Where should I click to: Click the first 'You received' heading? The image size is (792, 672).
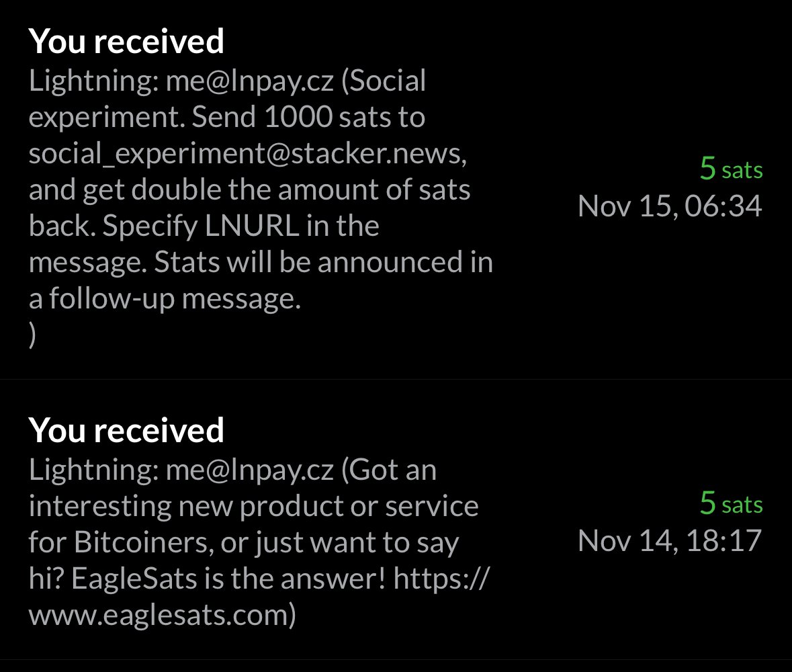126,42
